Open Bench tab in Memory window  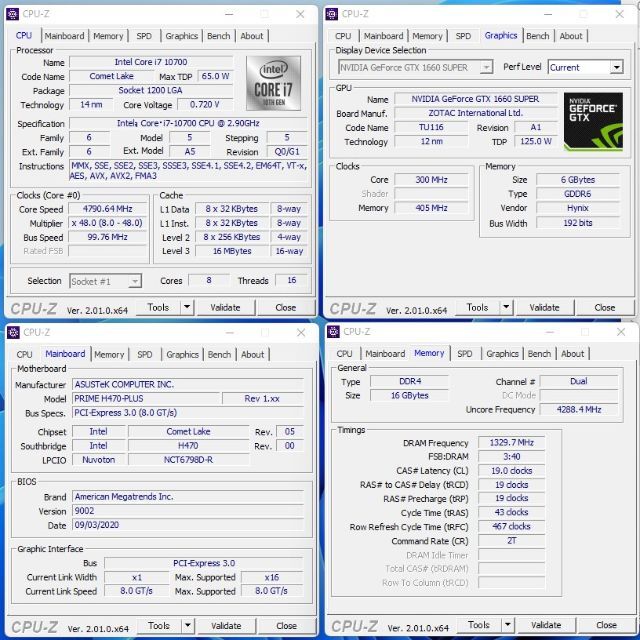click(539, 353)
